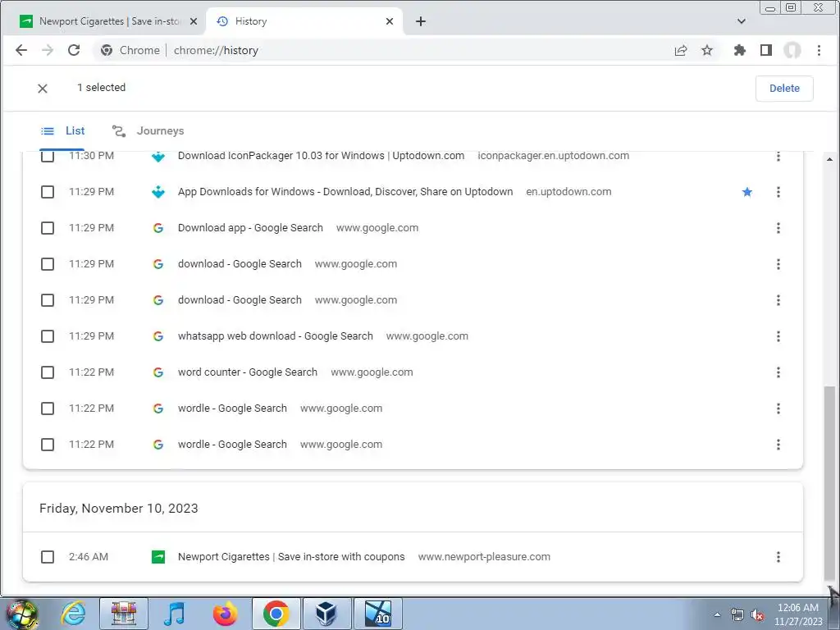This screenshot has height=630, width=840.
Task: Open the Download IconPackager 10.03 link
Action: pos(321,156)
